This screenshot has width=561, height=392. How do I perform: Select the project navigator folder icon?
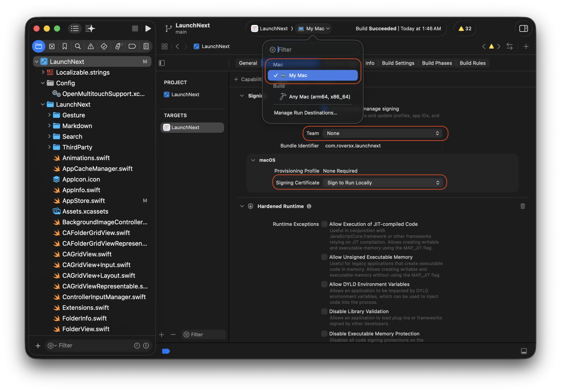(39, 46)
